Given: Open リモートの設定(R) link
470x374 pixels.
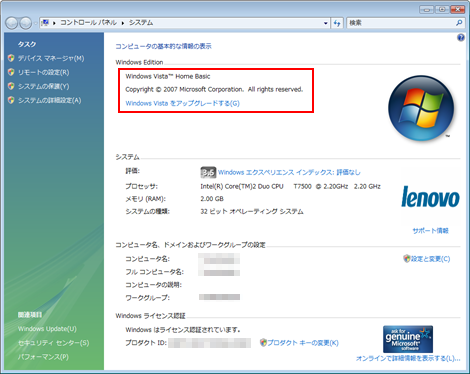Looking at the screenshot, I should [x=44, y=72].
